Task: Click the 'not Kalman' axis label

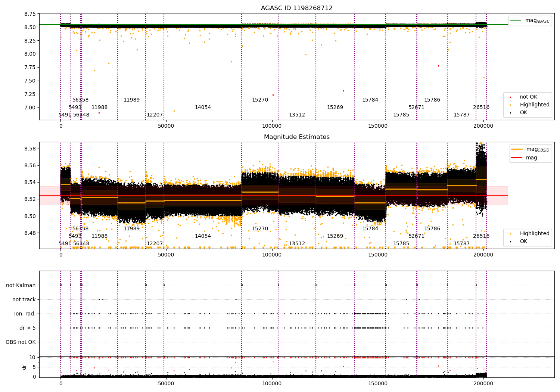Action: 21,286
